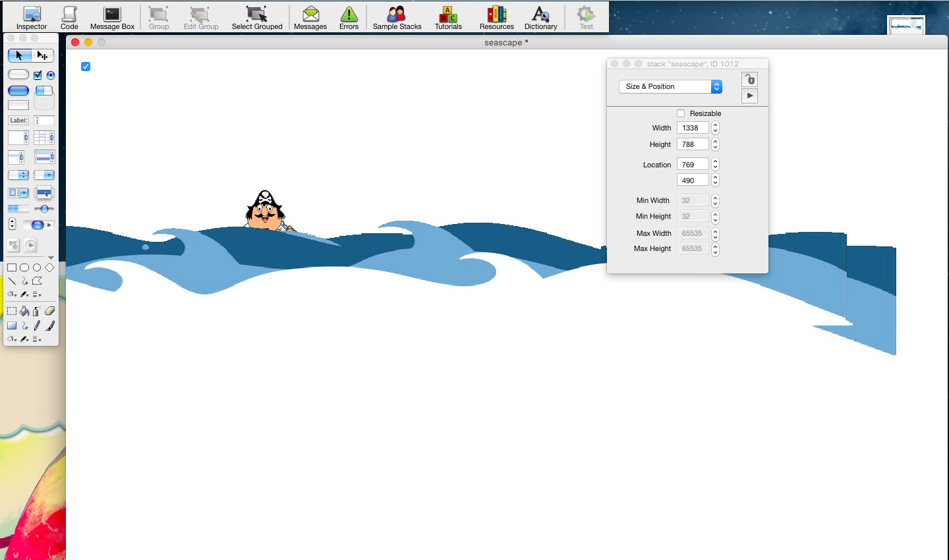This screenshot has width=949, height=560.
Task: Toggle the checked checkbox on the card
Action: coord(86,67)
